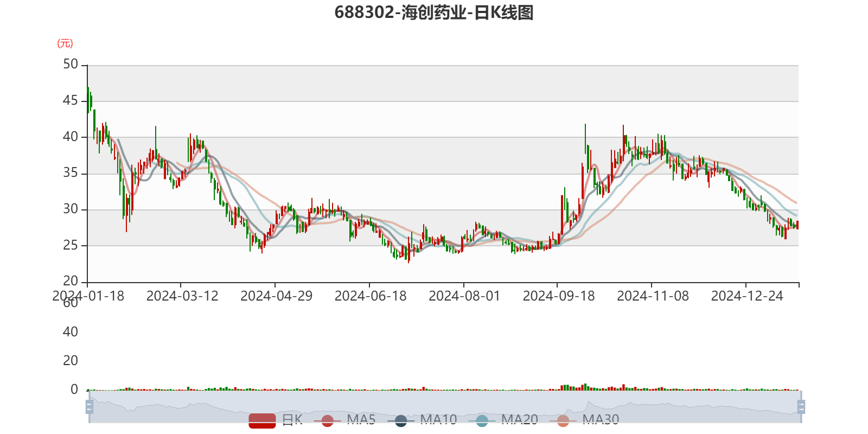
Task: Click the chart title 688302-海创药业-日K线图
Action: tap(434, 12)
